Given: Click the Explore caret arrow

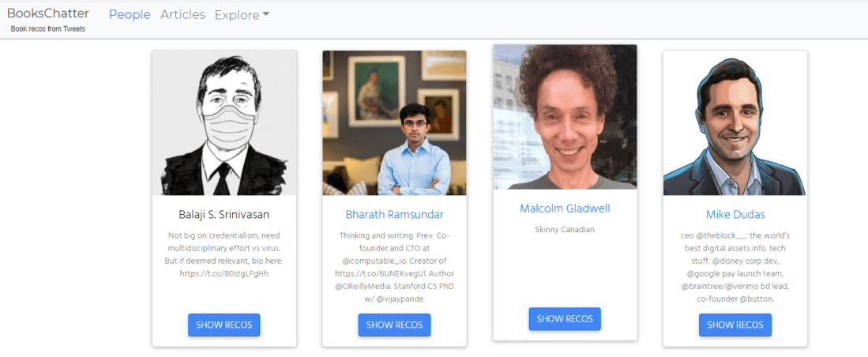Looking at the screenshot, I should click(266, 15).
